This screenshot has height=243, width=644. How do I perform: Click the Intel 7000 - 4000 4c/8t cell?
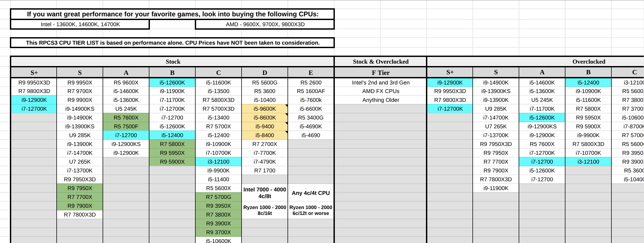pyautogui.click(x=265, y=193)
